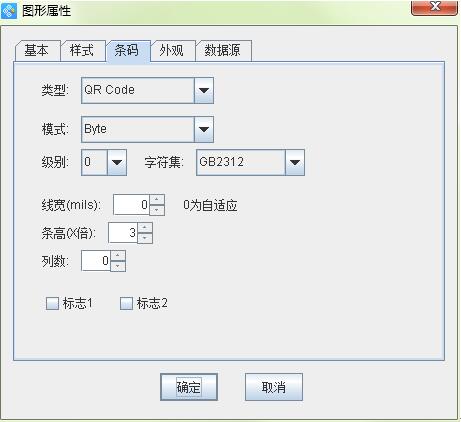Cancel with the 取消 button
The image size is (461, 422).
[274, 387]
